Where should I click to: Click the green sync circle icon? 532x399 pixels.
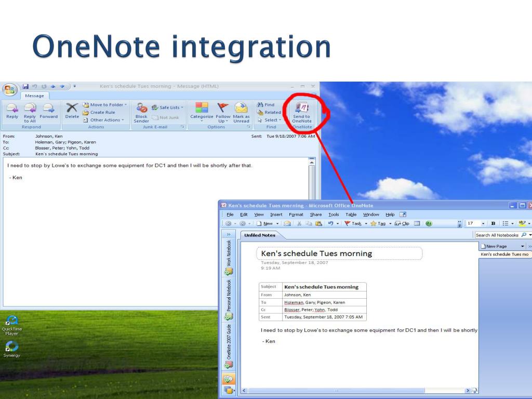click(429, 223)
